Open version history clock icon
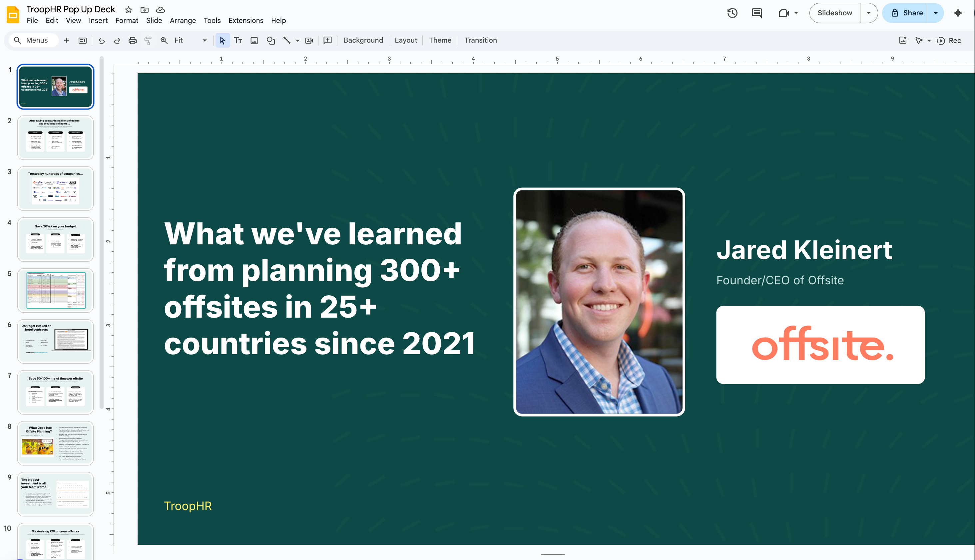Viewport: 975px width, 560px height. [x=732, y=13]
